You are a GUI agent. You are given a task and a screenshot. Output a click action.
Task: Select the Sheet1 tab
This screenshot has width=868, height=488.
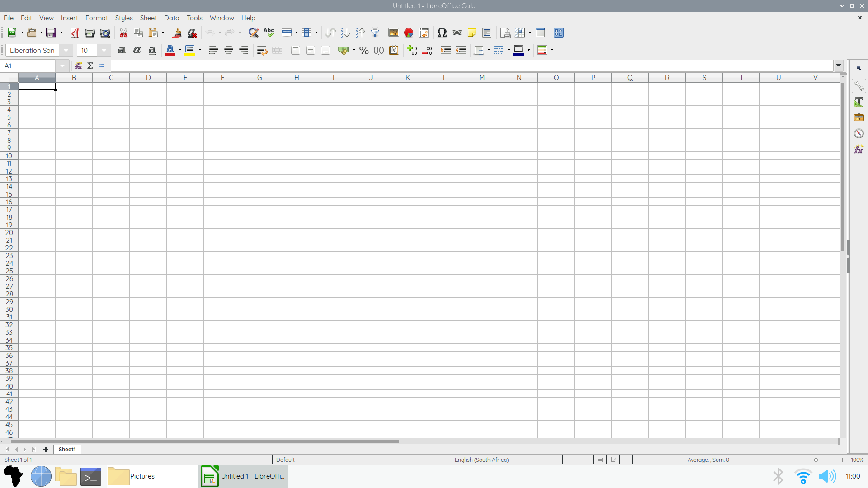[x=67, y=449]
